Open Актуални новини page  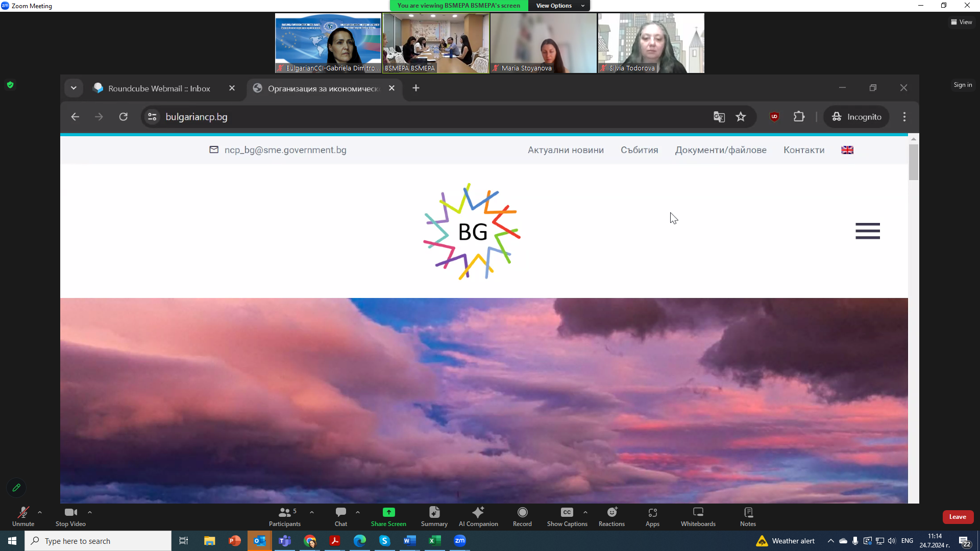tap(566, 150)
